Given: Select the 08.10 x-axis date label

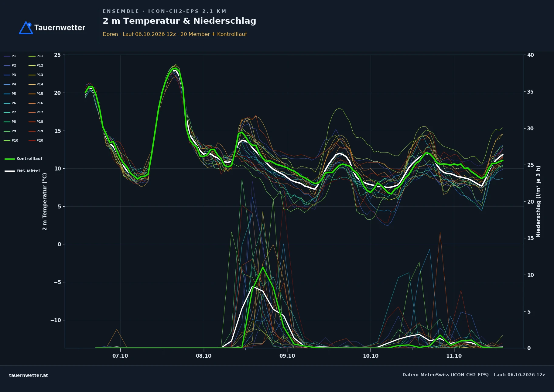Looking at the screenshot, I should click(204, 356).
